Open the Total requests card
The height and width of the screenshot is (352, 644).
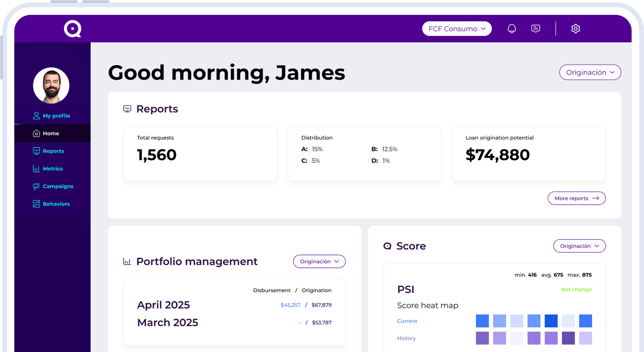[200, 154]
